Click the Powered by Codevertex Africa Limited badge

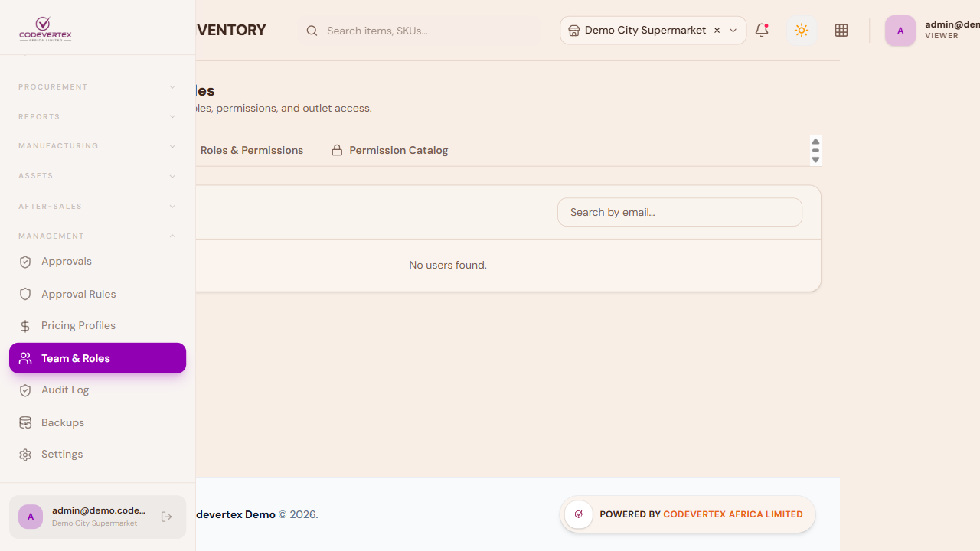tap(688, 514)
